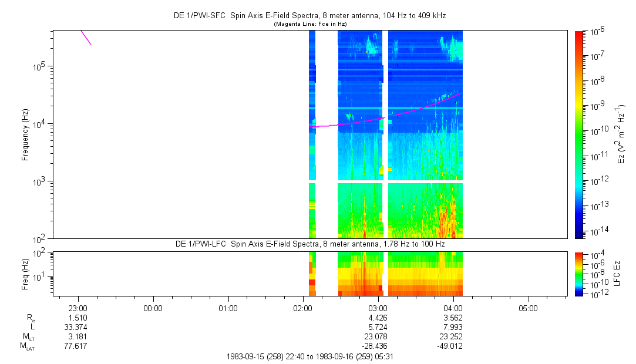Click the L value 5.724

click(x=378, y=327)
